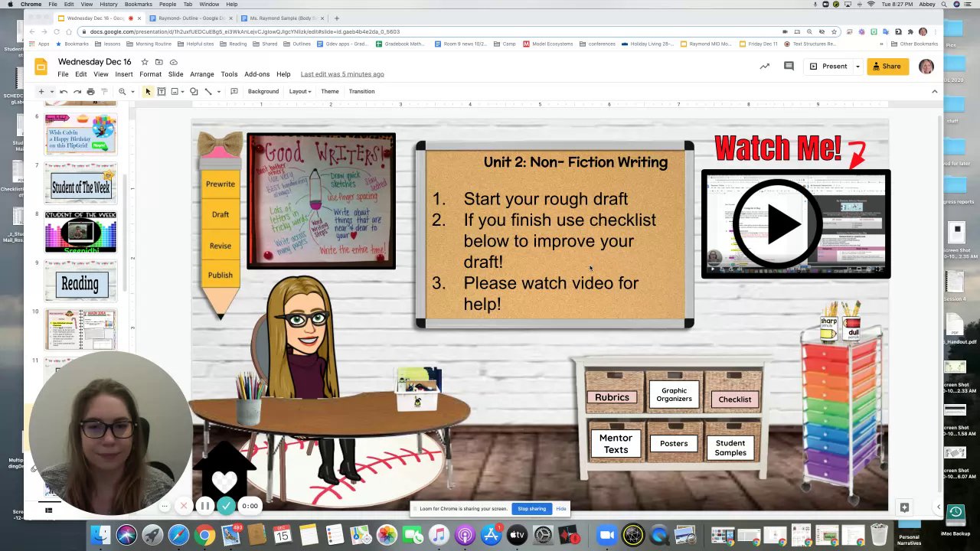Open the Arrange menu
Viewport: 980px width, 551px height.
click(202, 74)
